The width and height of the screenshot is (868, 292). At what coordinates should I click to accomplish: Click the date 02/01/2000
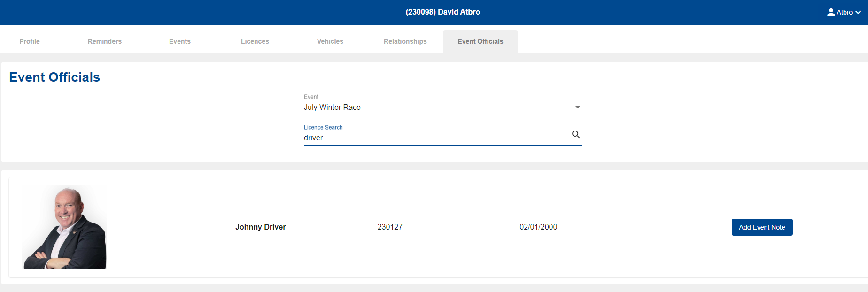pos(538,227)
